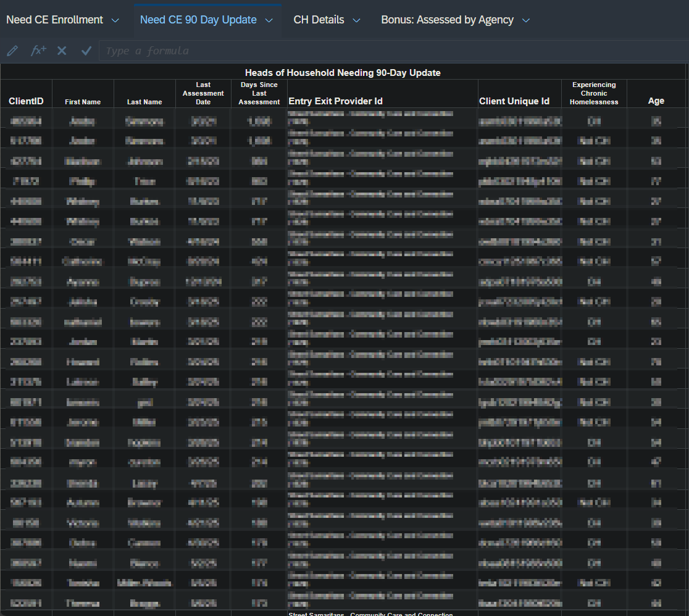
Task: Expand the Need CE Enrollment tab chevron
Action: click(115, 20)
